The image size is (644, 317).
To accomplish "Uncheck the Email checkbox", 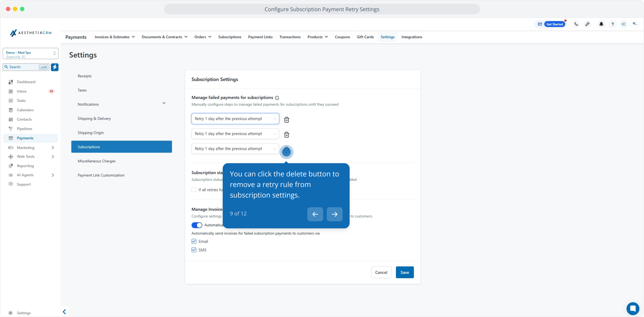I will tap(194, 241).
